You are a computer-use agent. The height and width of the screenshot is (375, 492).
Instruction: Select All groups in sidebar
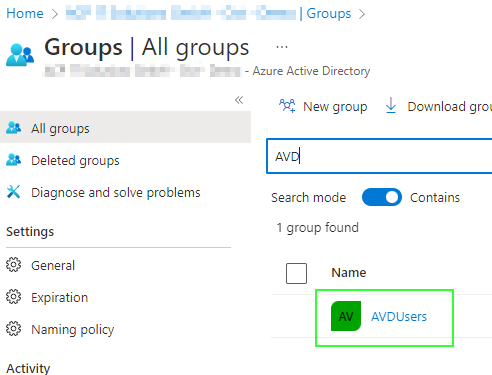point(125,128)
